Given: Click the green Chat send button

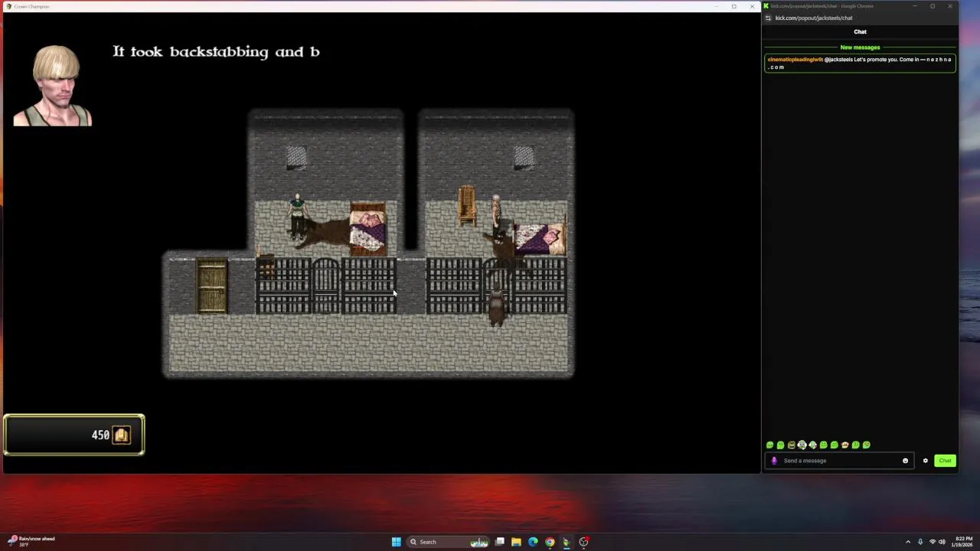Looking at the screenshot, I should tap(945, 461).
